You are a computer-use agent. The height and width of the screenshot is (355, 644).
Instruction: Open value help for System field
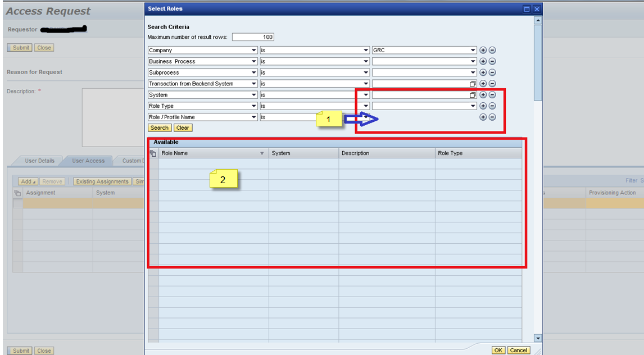tap(473, 95)
